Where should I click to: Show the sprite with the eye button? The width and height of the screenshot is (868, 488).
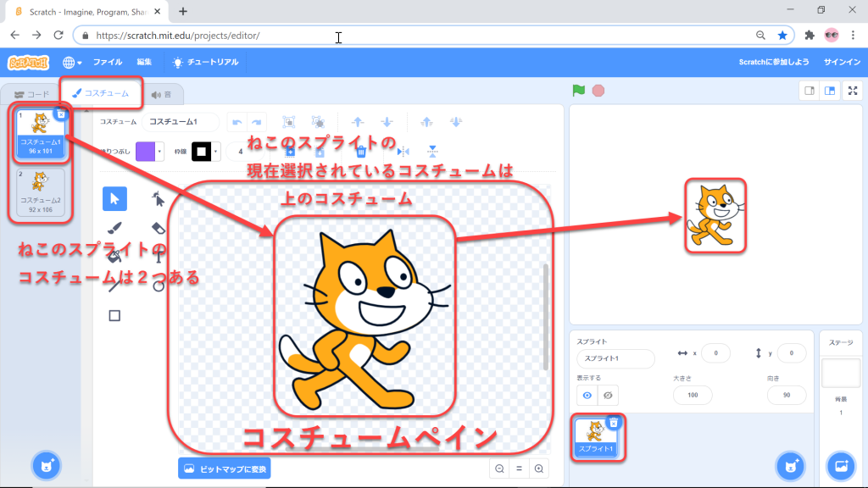point(587,395)
